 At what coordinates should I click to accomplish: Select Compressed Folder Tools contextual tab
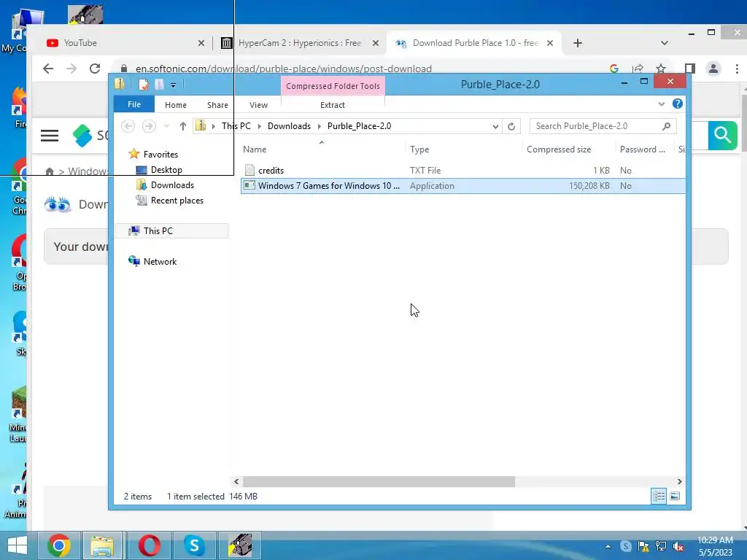click(333, 86)
